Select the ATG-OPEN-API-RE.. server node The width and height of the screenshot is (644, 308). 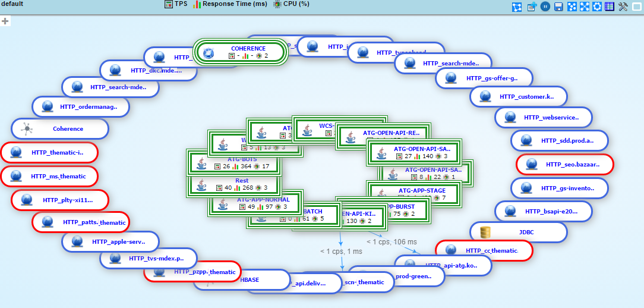(383, 137)
